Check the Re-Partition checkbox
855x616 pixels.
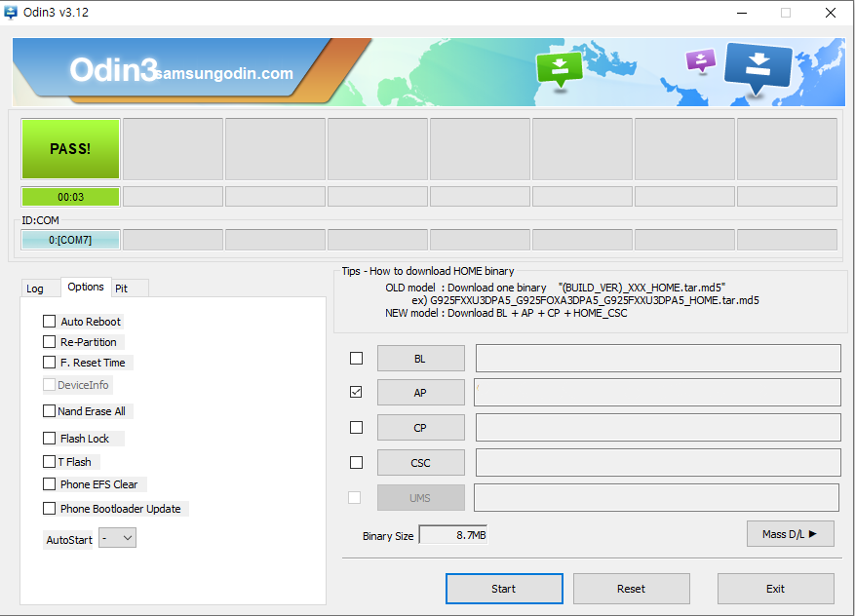[x=49, y=342]
